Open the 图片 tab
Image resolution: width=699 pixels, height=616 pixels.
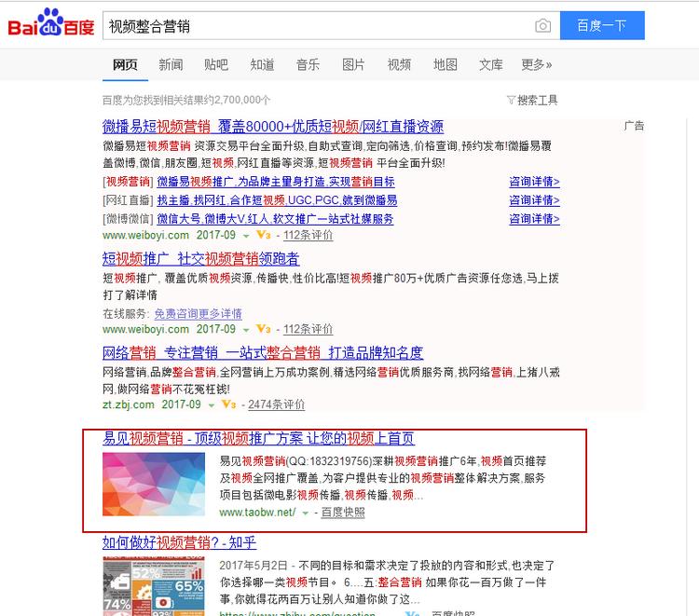pos(353,65)
